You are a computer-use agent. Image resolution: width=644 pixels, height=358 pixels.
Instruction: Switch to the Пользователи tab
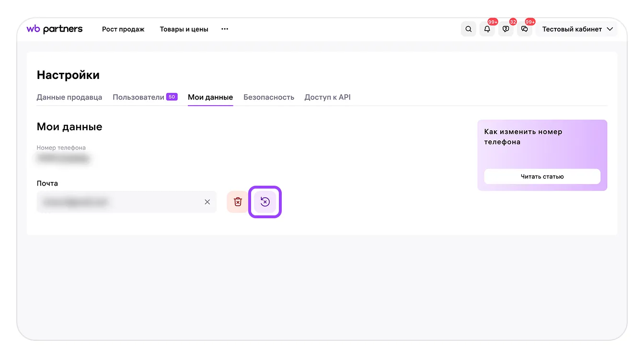pos(145,97)
